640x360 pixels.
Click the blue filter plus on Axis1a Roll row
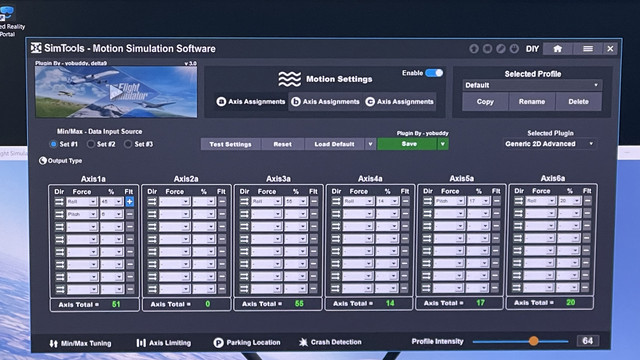click(130, 202)
